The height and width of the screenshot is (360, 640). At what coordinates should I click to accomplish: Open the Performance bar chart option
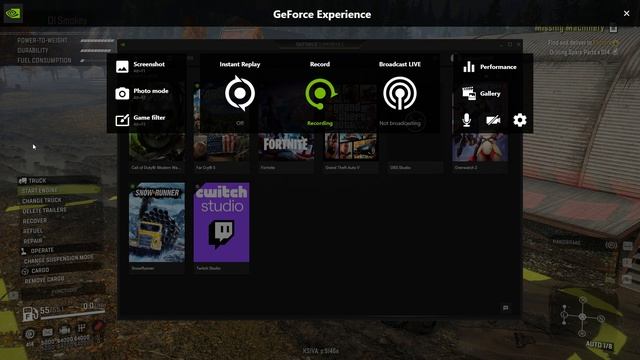(490, 67)
